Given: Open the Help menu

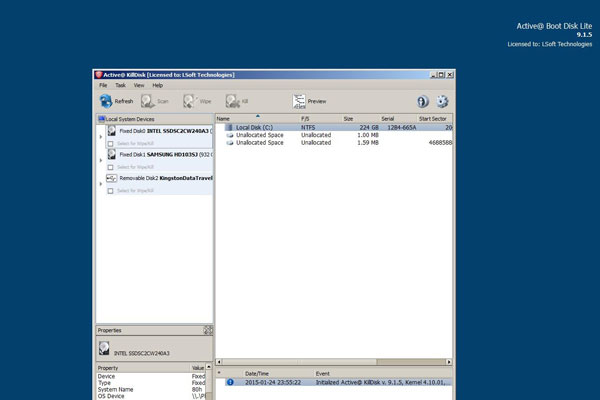Looking at the screenshot, I should pos(158,85).
